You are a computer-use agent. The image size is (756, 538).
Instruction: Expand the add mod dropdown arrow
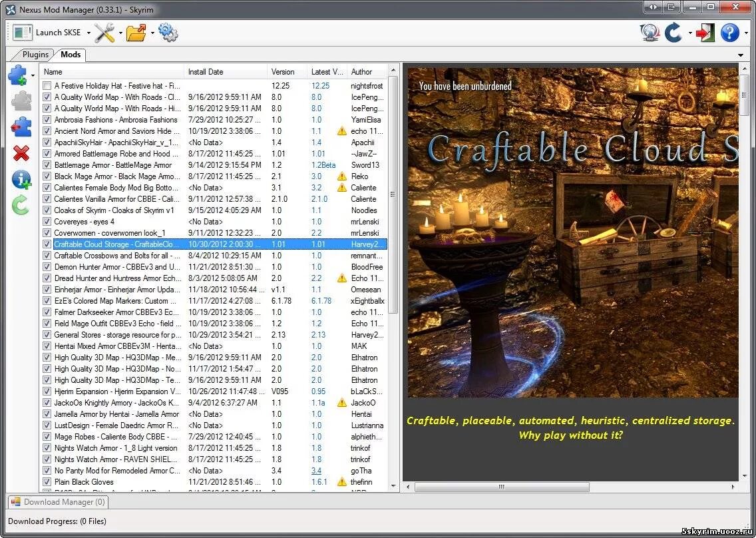pos(33,76)
